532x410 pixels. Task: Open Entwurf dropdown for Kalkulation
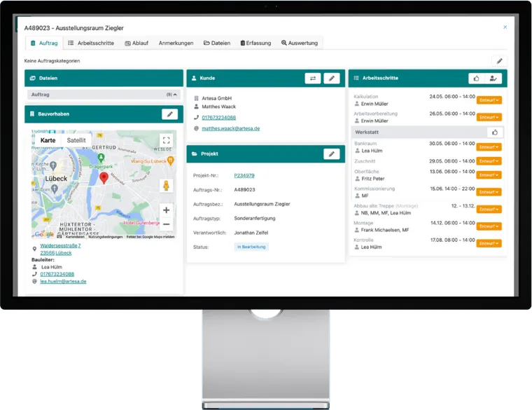[x=489, y=100]
